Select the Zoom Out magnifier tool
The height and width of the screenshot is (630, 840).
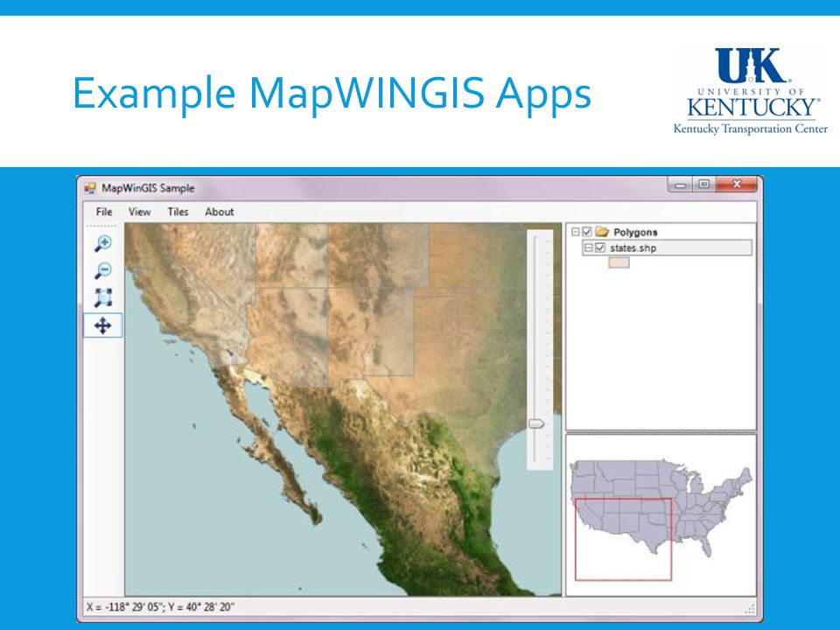click(x=103, y=270)
